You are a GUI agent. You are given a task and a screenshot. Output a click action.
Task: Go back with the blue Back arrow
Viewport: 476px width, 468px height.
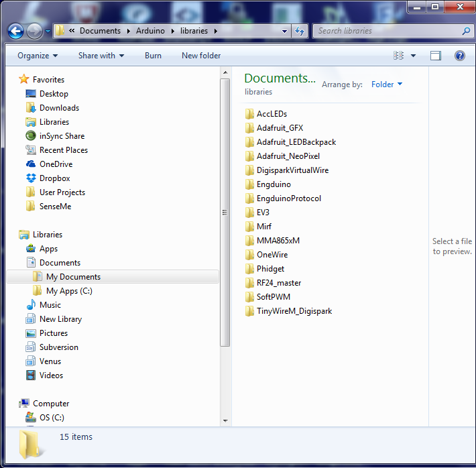tap(15, 31)
